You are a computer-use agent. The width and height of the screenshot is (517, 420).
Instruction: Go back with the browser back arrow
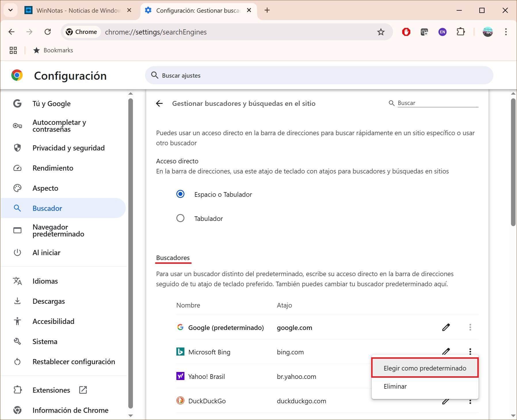12,32
